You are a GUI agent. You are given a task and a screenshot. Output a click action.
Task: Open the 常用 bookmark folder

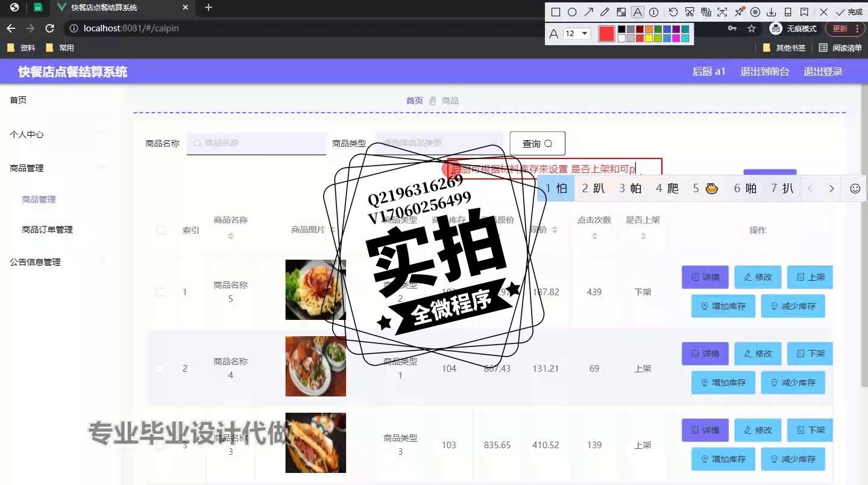point(60,48)
